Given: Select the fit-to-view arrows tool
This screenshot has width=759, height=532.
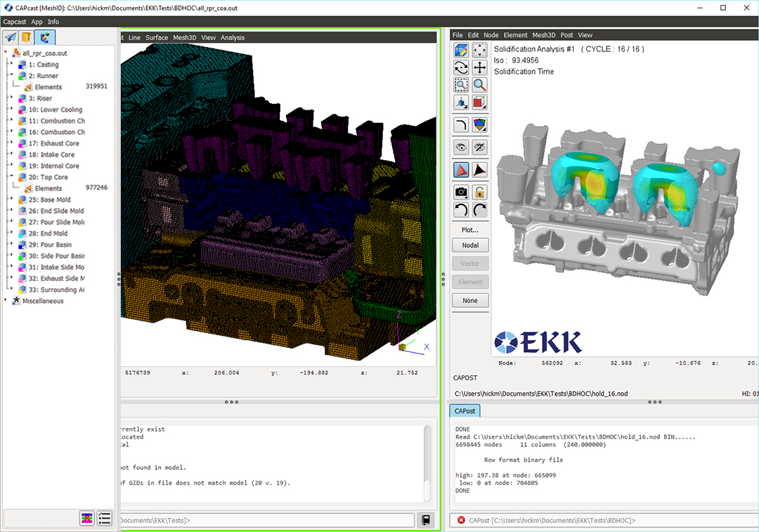Looking at the screenshot, I should pos(480,50).
